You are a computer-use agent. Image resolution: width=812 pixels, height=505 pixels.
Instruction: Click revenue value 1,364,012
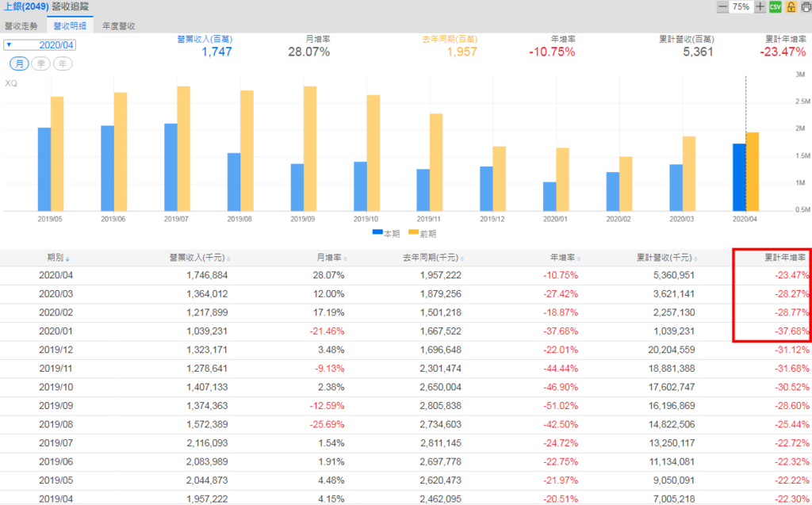click(x=207, y=293)
